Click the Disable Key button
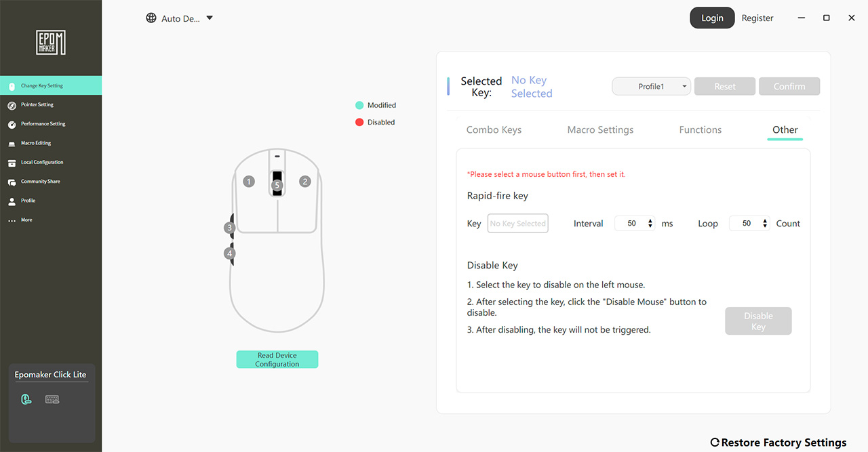The height and width of the screenshot is (452, 868). coord(758,321)
